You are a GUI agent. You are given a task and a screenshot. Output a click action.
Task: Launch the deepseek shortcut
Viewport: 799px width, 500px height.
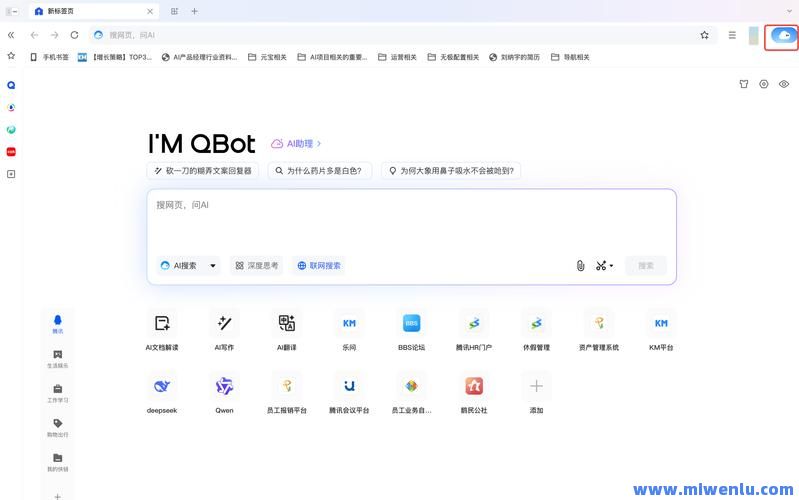162,393
